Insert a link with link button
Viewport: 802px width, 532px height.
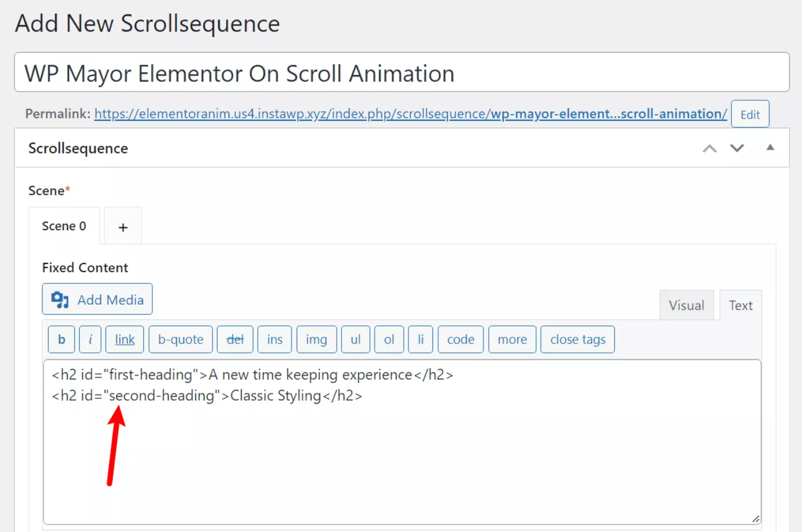coord(125,340)
